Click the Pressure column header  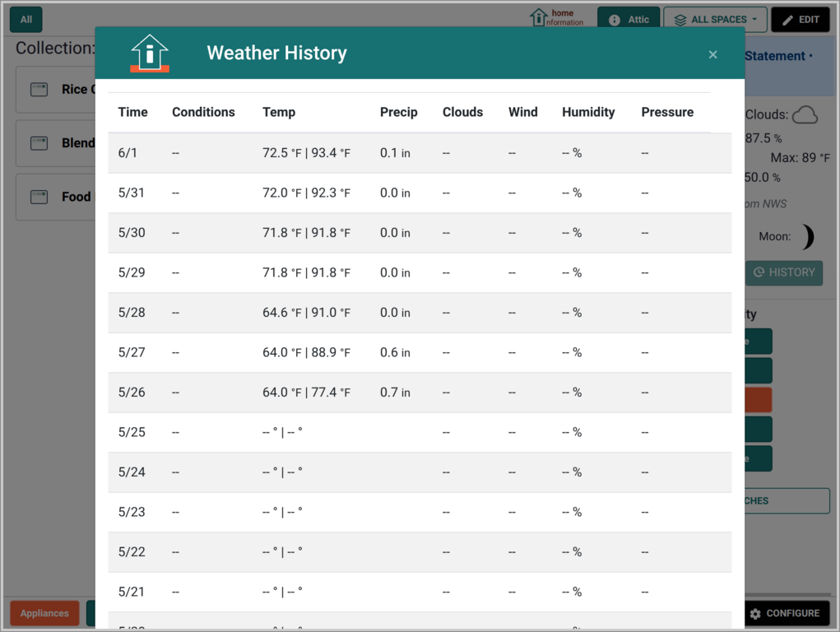point(667,112)
